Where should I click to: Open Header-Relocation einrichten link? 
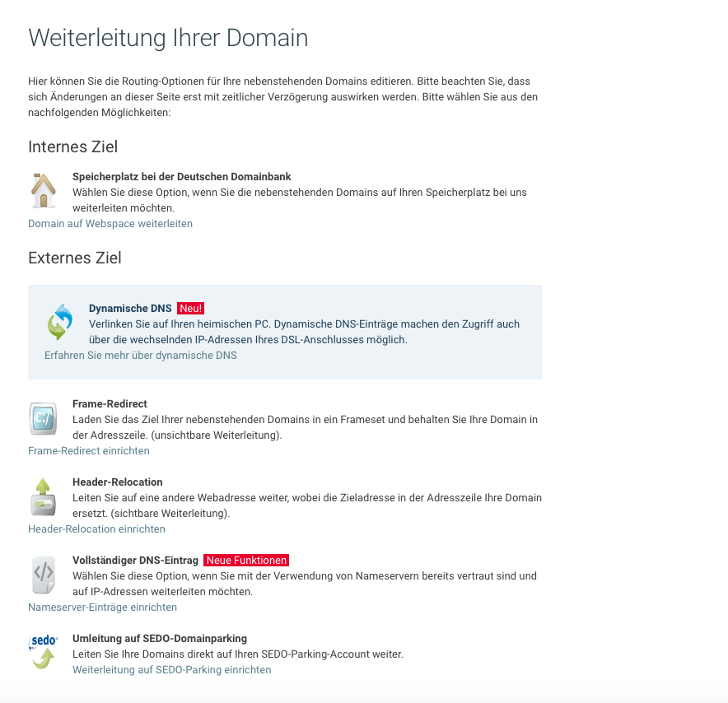click(96, 529)
